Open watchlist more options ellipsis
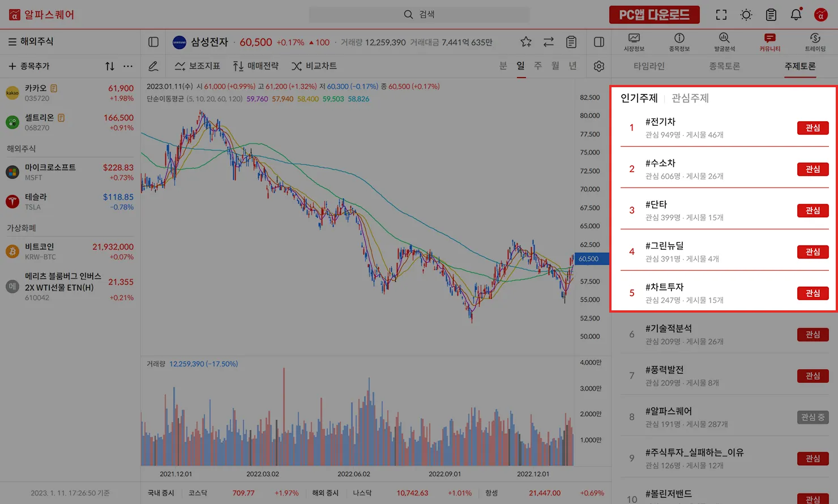The width and height of the screenshot is (838, 504). click(x=128, y=66)
